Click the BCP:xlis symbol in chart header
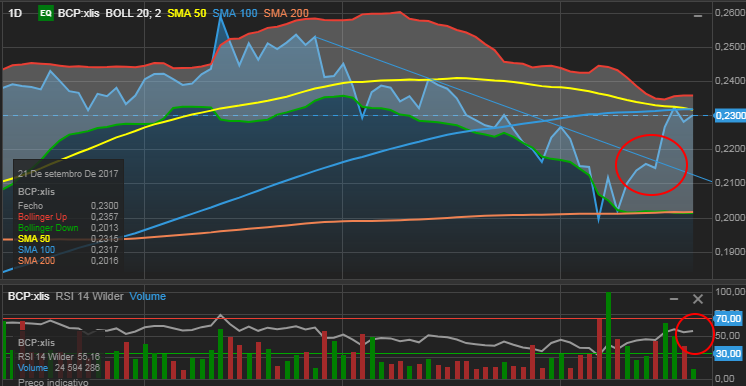Image resolution: width=746 pixels, height=386 pixels. pyautogui.click(x=79, y=13)
